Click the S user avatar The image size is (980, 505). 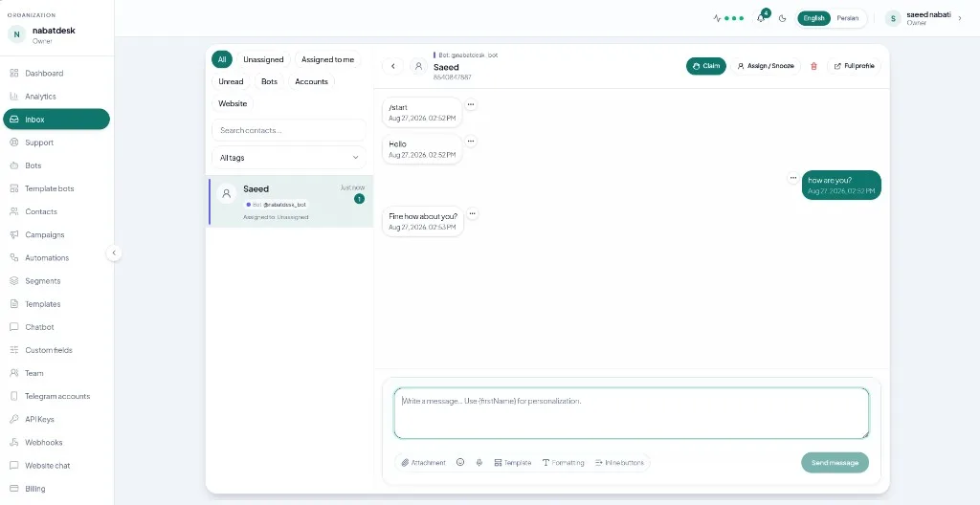tap(893, 19)
